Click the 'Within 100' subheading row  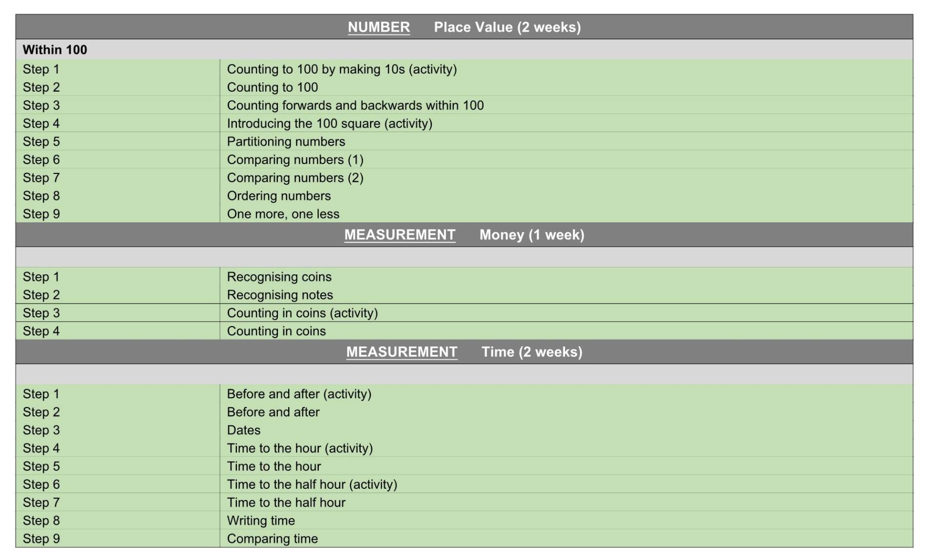pos(55,50)
